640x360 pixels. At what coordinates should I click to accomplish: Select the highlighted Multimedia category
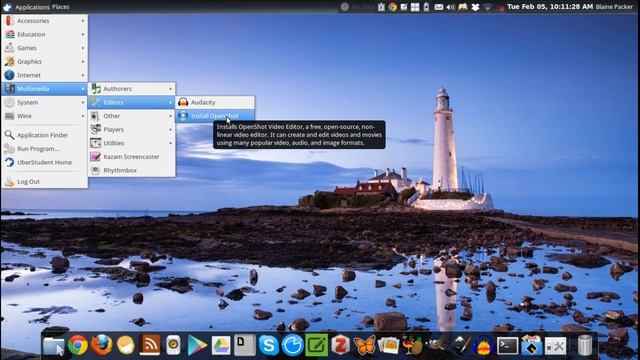pyautogui.click(x=44, y=89)
